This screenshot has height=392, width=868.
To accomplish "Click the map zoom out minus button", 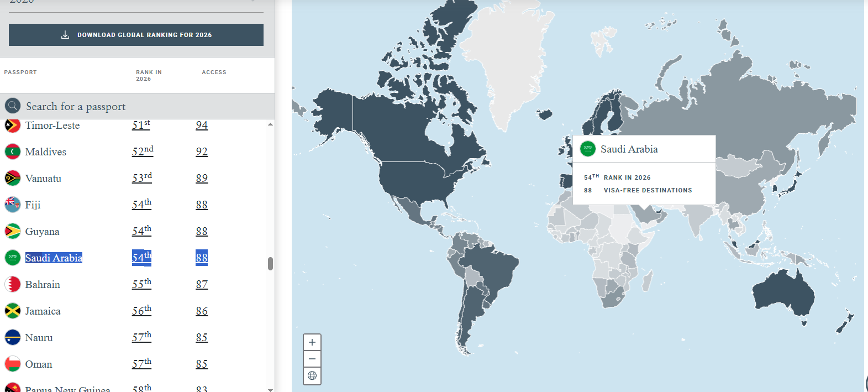I will [312, 359].
